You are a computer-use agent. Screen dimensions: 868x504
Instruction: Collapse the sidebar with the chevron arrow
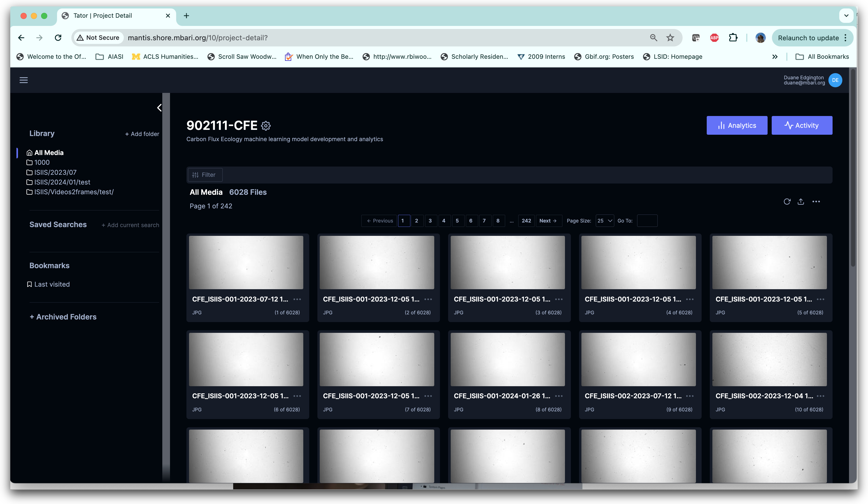pos(159,108)
